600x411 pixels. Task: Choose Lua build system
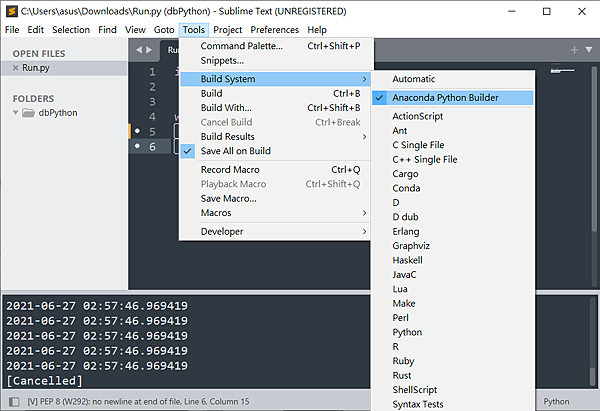coord(453,289)
